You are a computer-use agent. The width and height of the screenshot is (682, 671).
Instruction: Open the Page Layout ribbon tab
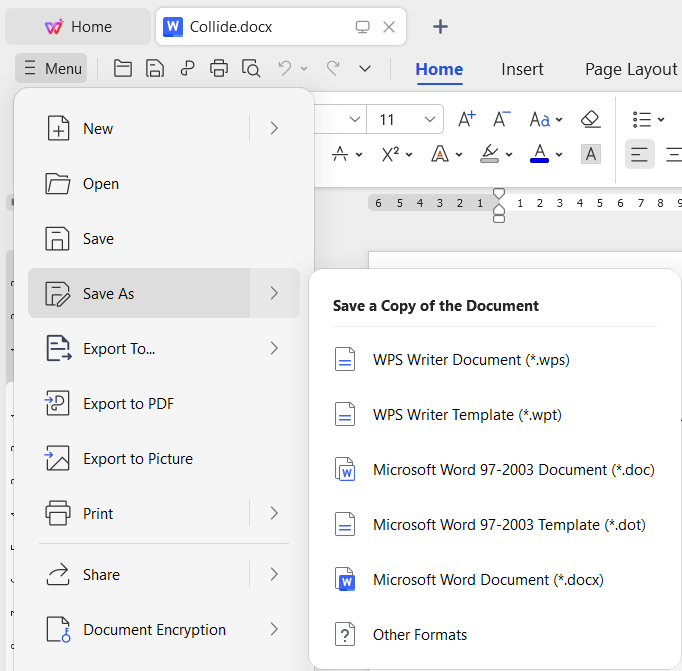631,69
